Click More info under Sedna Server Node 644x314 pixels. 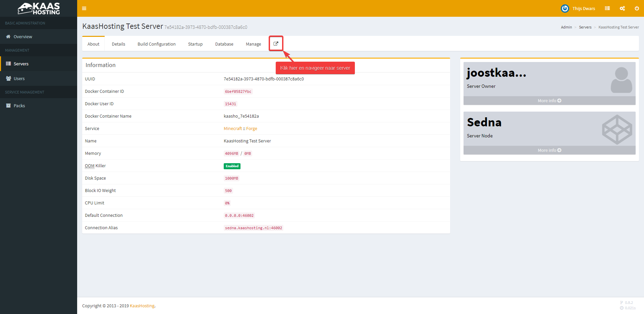click(x=549, y=150)
